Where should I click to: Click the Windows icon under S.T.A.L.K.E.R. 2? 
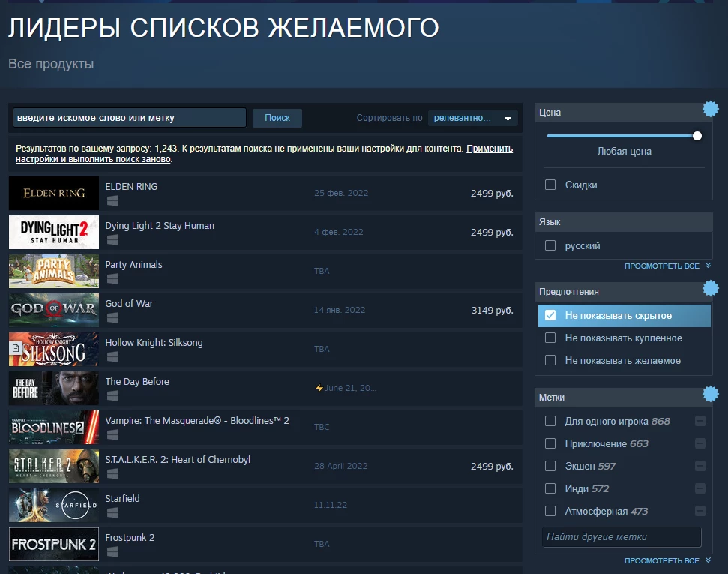(x=112, y=474)
